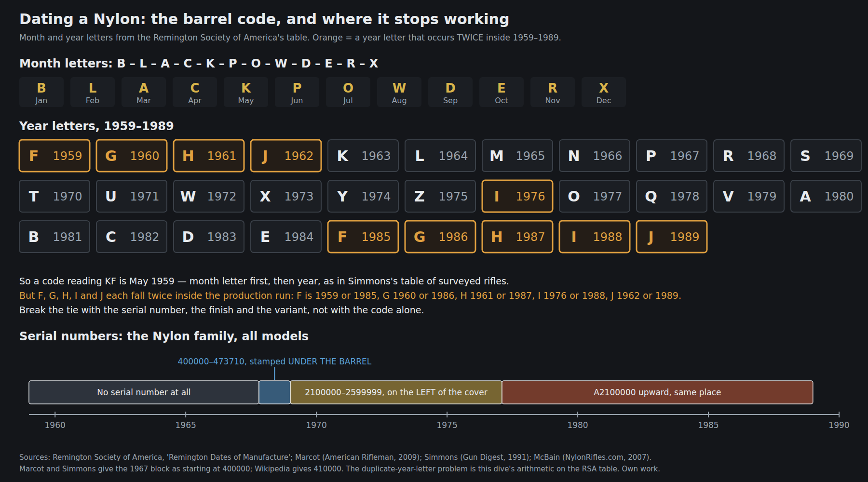The height and width of the screenshot is (482, 868).
Task: Click the 'No serial number at all' bar
Action: (144, 392)
